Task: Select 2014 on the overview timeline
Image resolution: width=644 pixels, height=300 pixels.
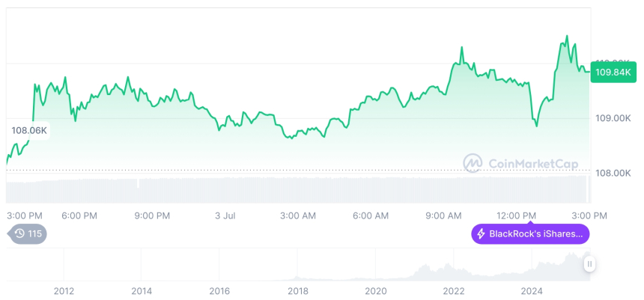Action: [x=142, y=291]
